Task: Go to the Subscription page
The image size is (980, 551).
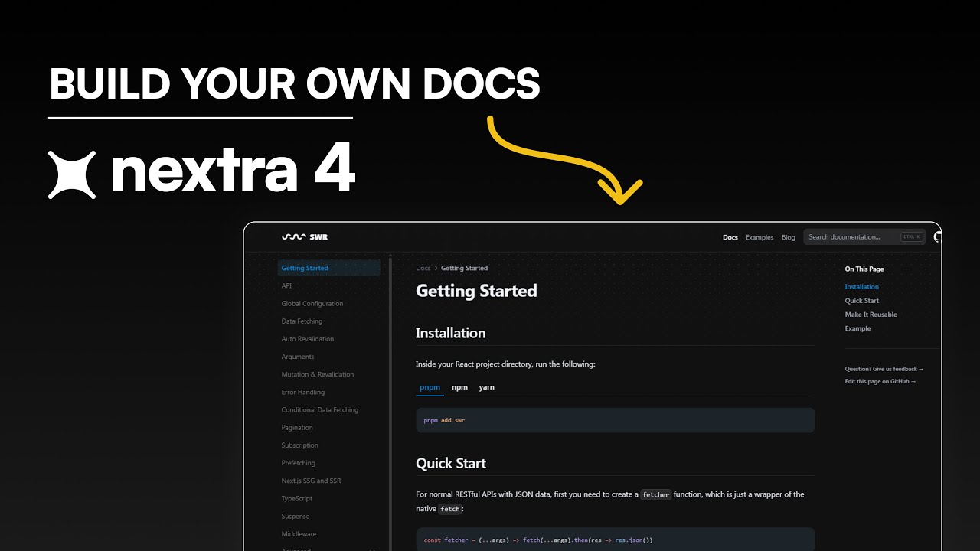Action: point(300,445)
